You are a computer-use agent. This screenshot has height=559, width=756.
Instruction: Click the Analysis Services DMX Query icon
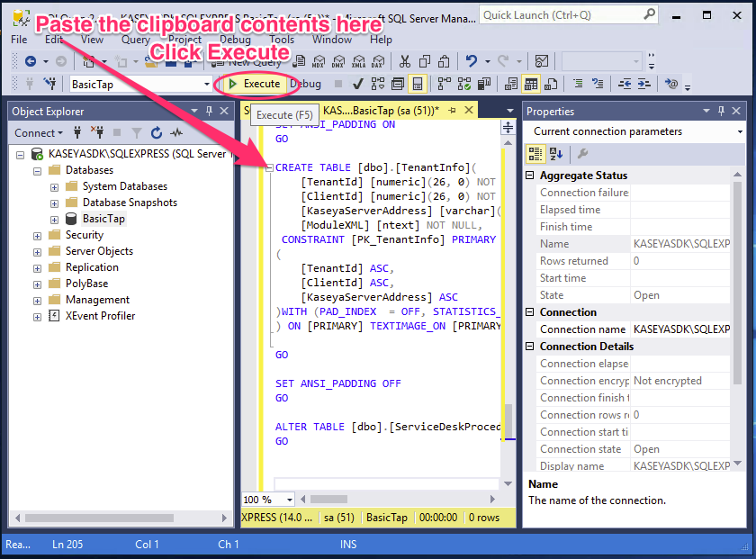[x=338, y=61]
